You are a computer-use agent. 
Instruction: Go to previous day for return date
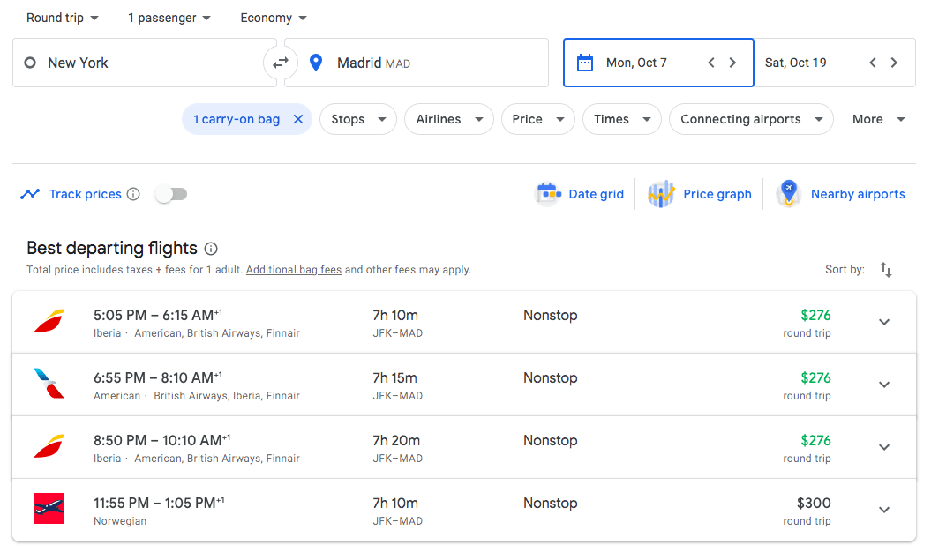click(x=872, y=63)
